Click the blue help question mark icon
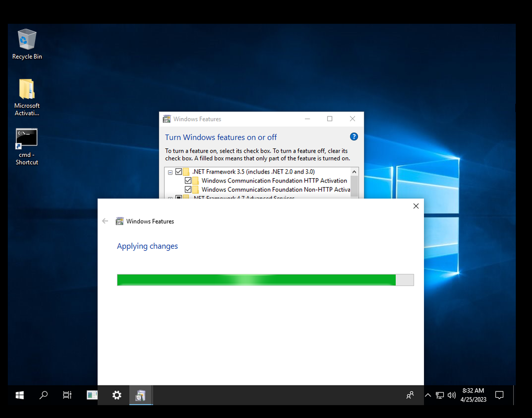This screenshot has width=532, height=418. point(354,136)
